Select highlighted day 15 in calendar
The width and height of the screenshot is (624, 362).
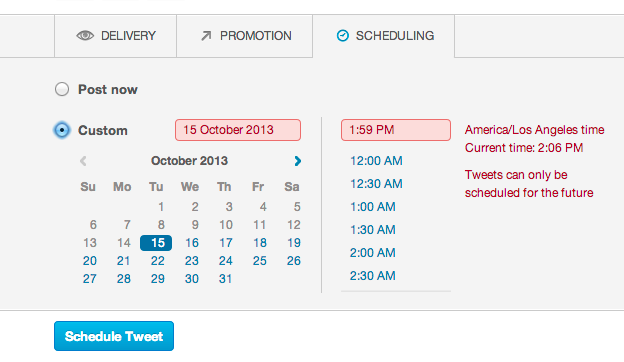click(x=156, y=243)
